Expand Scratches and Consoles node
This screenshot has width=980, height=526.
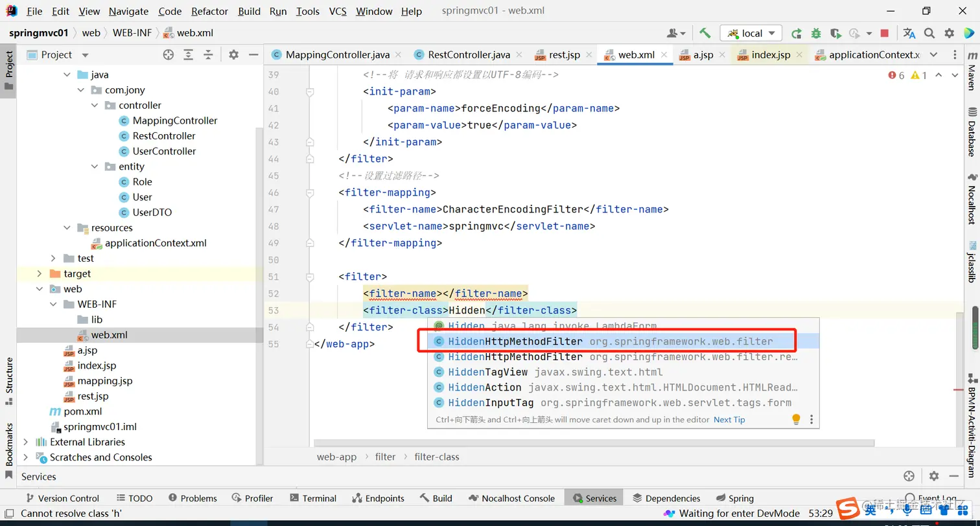[26, 457]
